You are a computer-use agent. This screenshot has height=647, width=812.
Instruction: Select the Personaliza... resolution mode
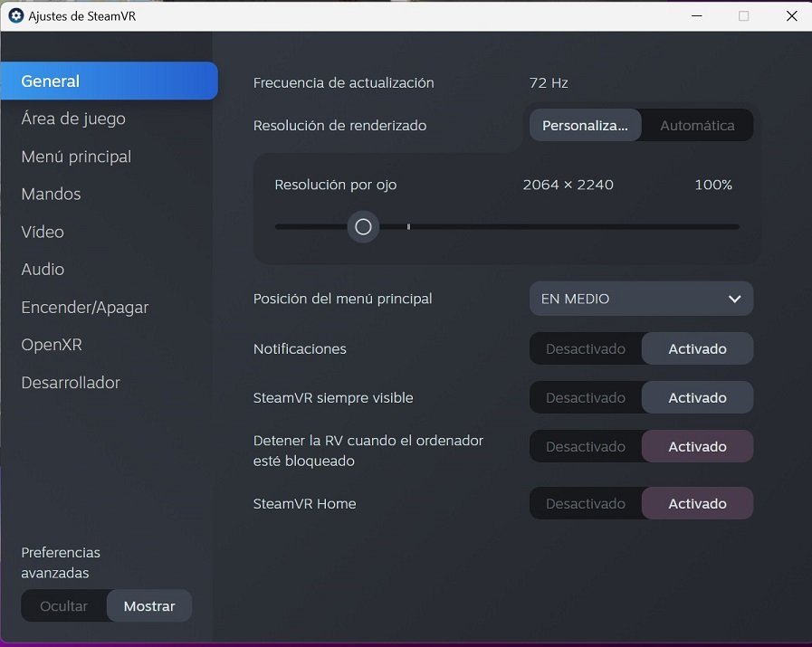coord(584,125)
